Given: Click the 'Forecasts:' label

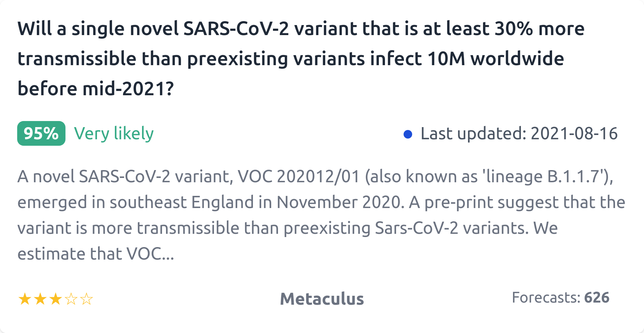Looking at the screenshot, I should (546, 298).
